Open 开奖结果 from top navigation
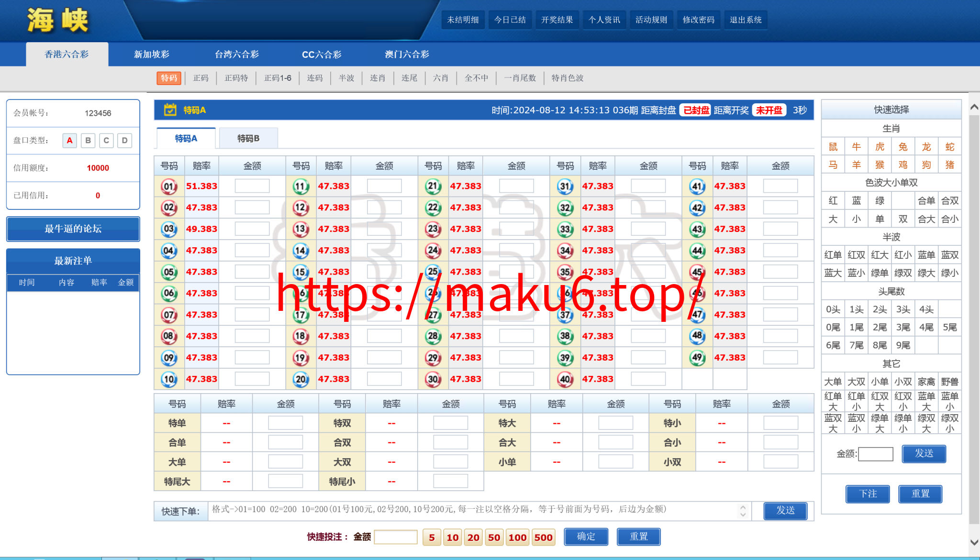 tap(557, 20)
